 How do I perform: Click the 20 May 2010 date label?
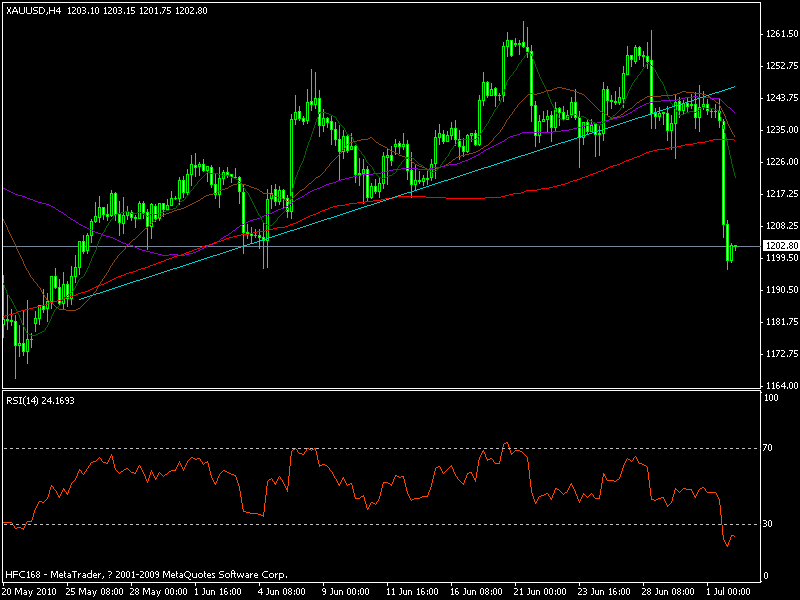[x=31, y=592]
